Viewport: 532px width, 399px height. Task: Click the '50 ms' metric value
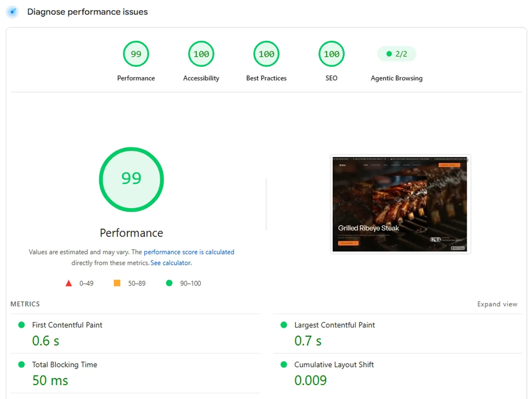point(50,380)
